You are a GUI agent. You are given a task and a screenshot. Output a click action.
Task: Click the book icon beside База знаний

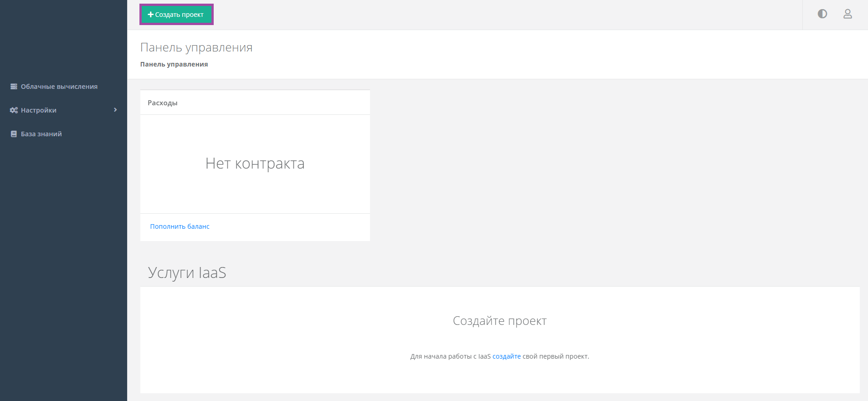[14, 134]
